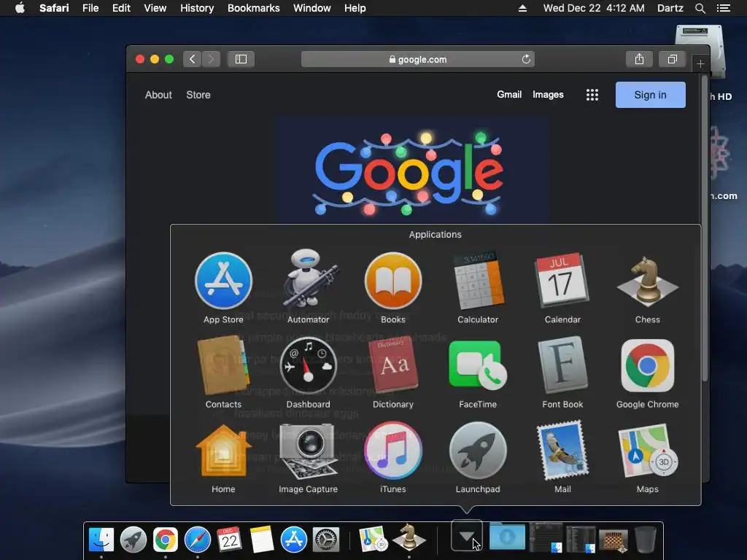The image size is (747, 560).
Task: Click Maps icon in Dock
Action: click(x=373, y=540)
